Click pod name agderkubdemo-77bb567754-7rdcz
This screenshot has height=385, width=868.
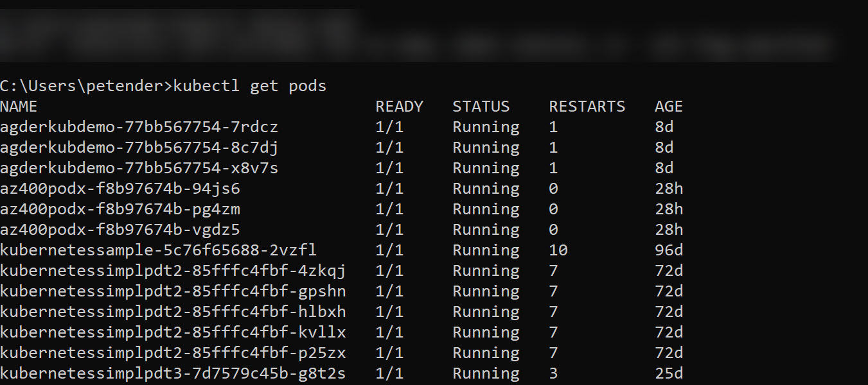click(139, 127)
